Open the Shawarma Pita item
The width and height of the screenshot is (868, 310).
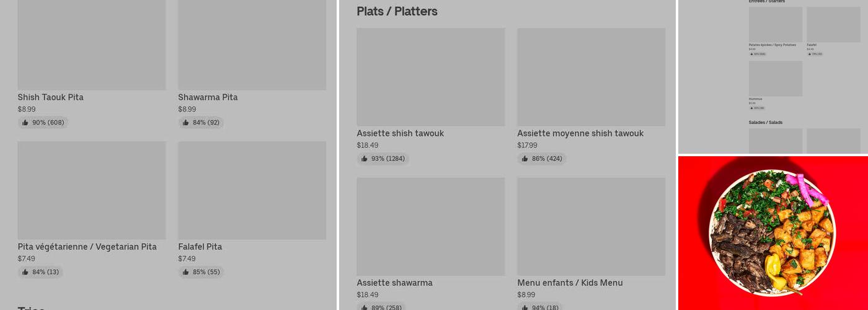[208, 97]
